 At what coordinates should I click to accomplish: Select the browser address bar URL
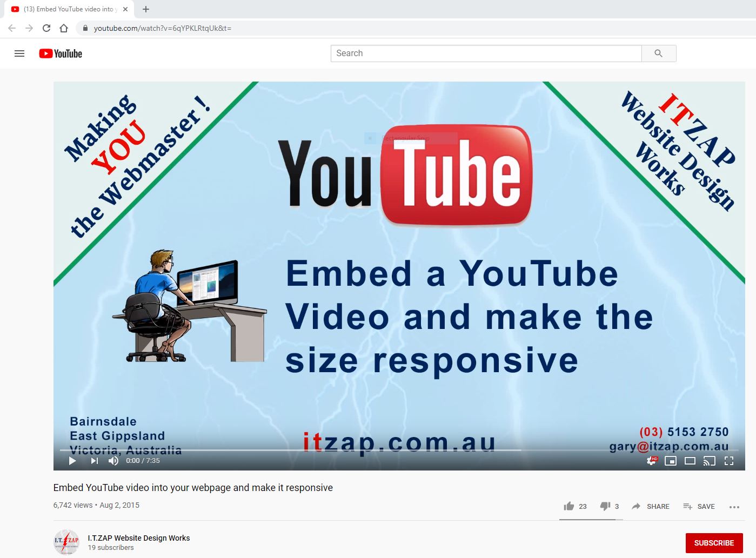point(163,28)
